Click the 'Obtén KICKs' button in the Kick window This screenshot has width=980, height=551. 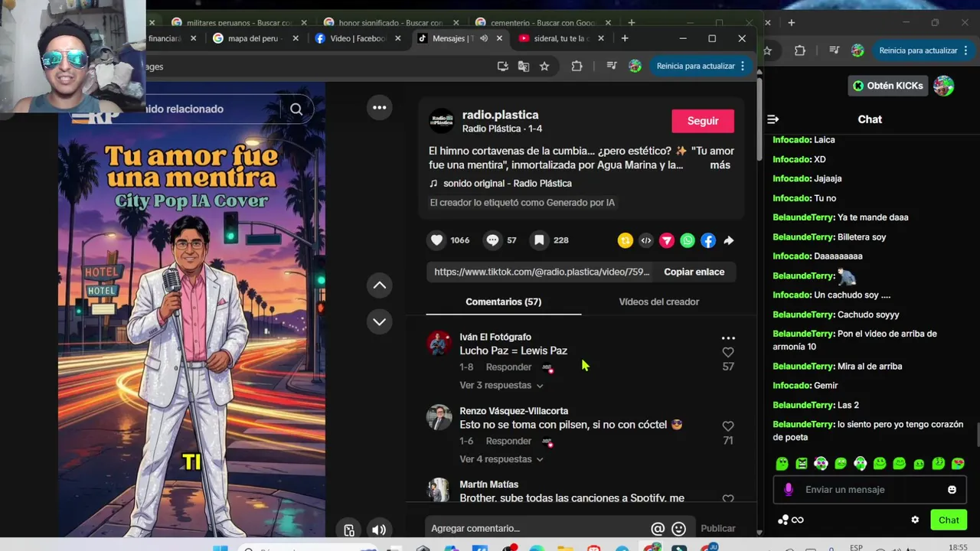(x=889, y=86)
